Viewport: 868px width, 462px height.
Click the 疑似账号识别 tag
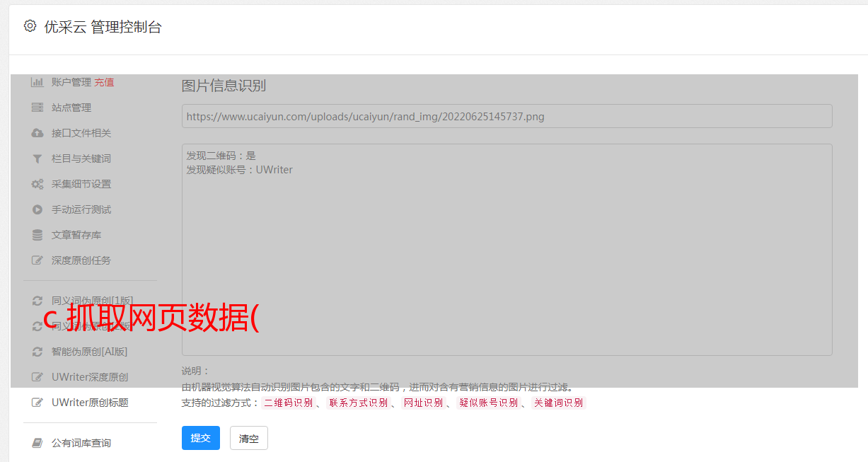click(488, 403)
